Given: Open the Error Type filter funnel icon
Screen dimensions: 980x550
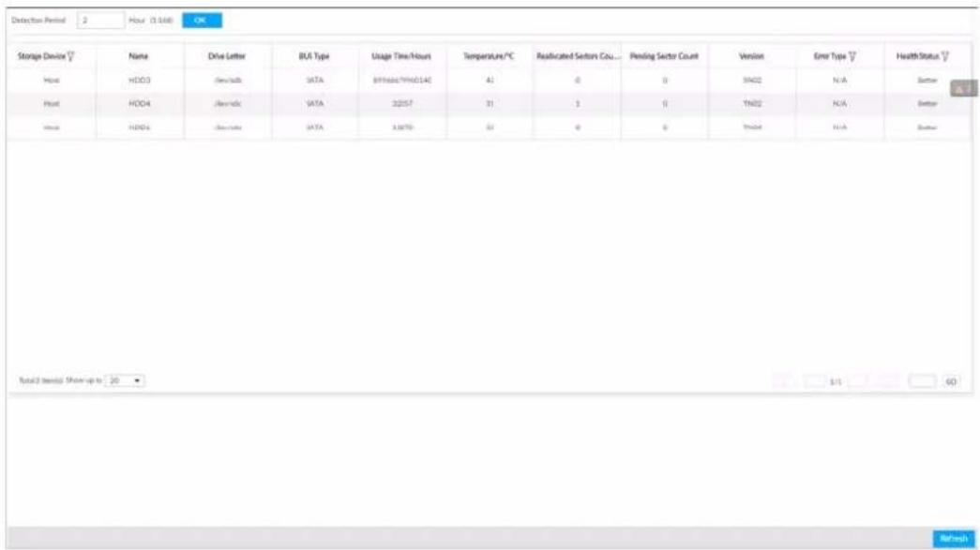Looking at the screenshot, I should point(852,56).
